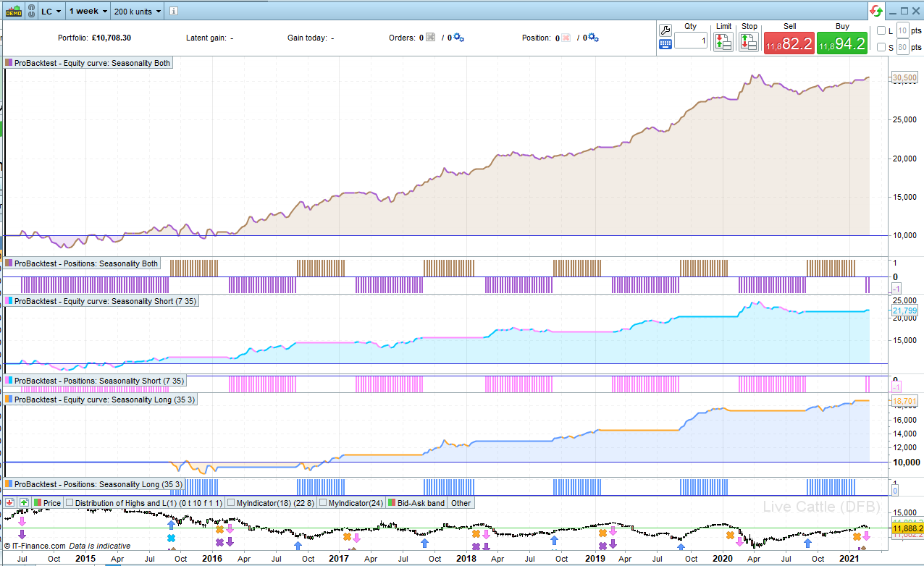Image resolution: width=924 pixels, height=566 pixels.
Task: Open the 1 week timeframe dropdown
Action: click(88, 11)
